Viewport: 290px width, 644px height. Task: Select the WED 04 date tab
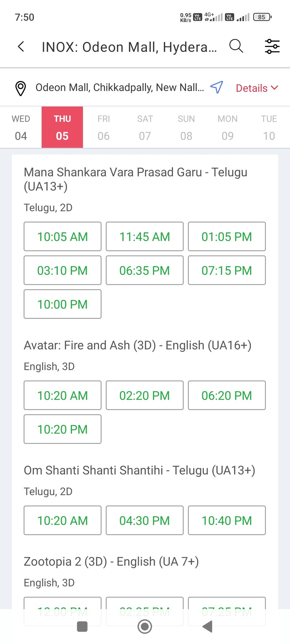21,127
